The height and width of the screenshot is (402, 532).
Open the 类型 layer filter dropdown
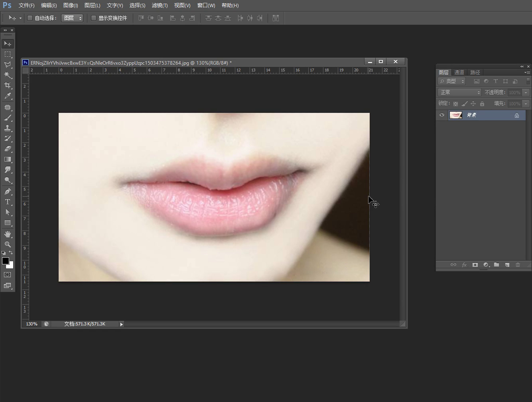point(452,81)
